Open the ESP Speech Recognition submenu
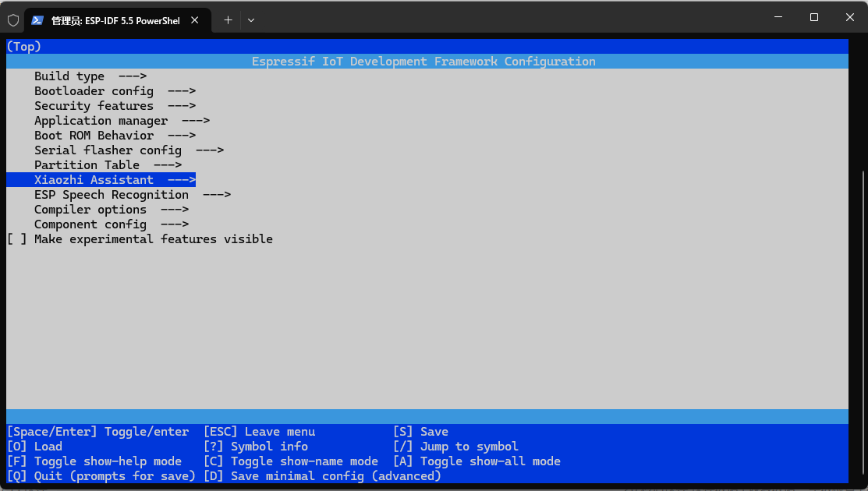 tap(133, 195)
